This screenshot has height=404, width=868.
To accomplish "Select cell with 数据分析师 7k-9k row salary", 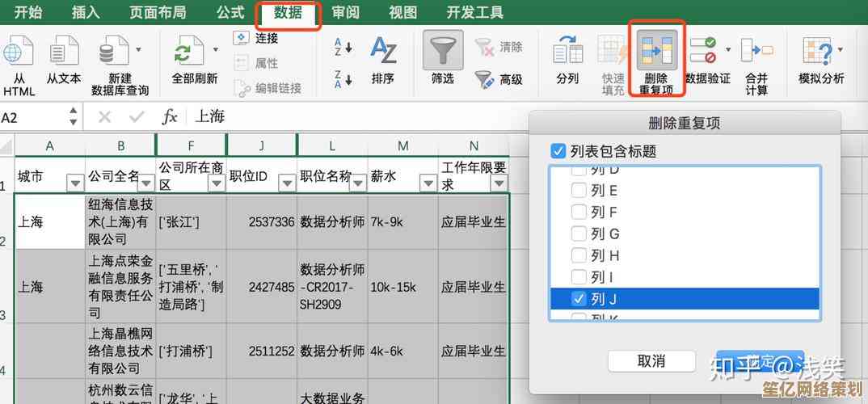I will pos(402,221).
